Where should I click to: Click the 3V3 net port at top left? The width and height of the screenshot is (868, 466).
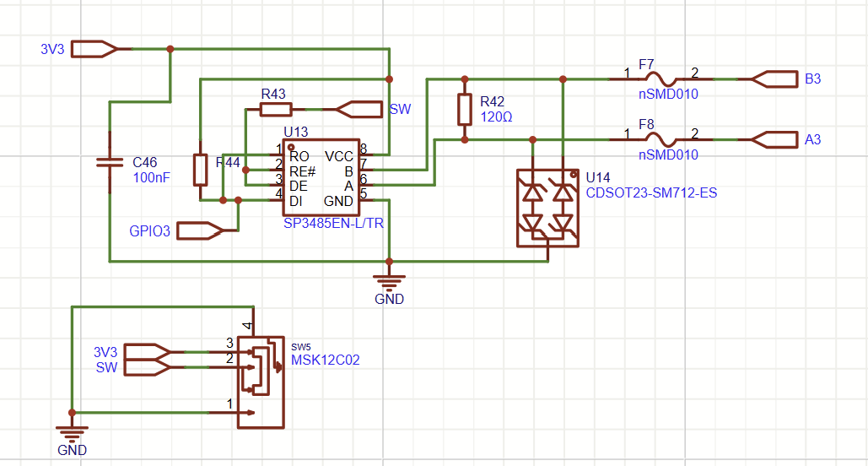pyautogui.click(x=94, y=49)
